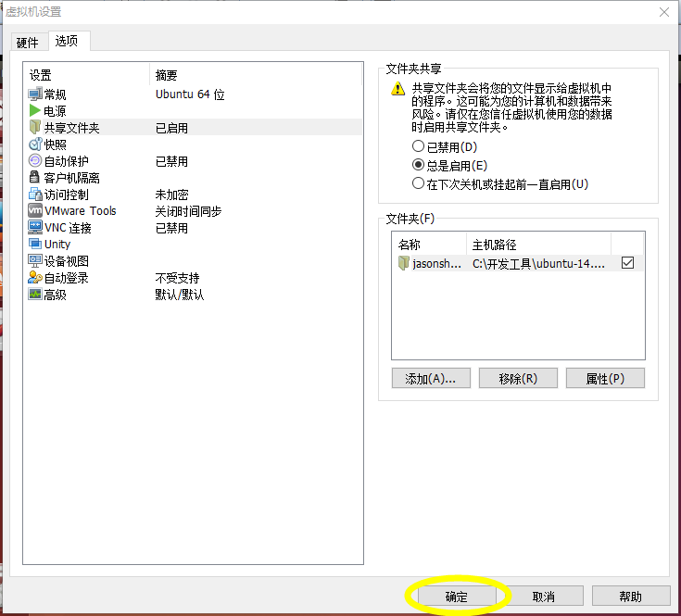Click the 设备视图 icon
Screen dimensions: 681x616
point(35,260)
